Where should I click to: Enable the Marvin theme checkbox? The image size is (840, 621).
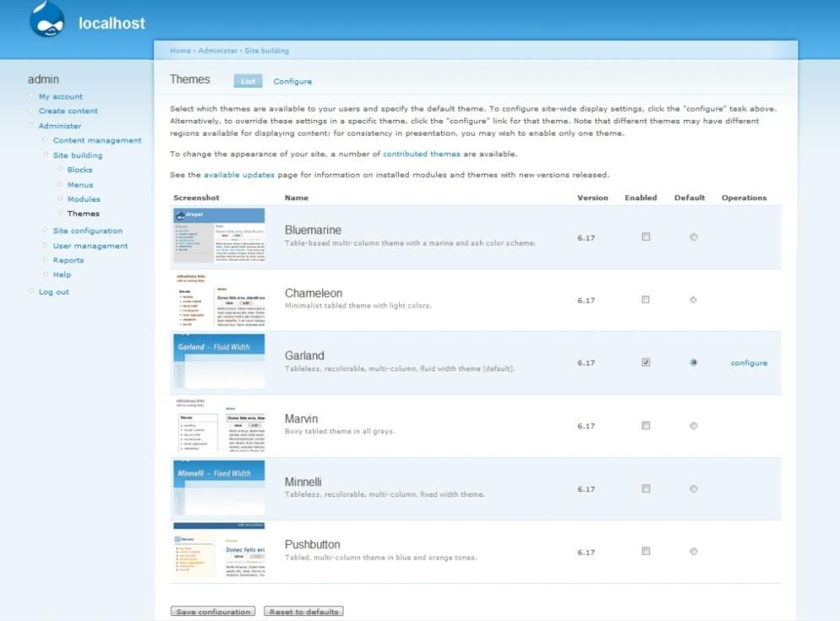tap(645, 425)
